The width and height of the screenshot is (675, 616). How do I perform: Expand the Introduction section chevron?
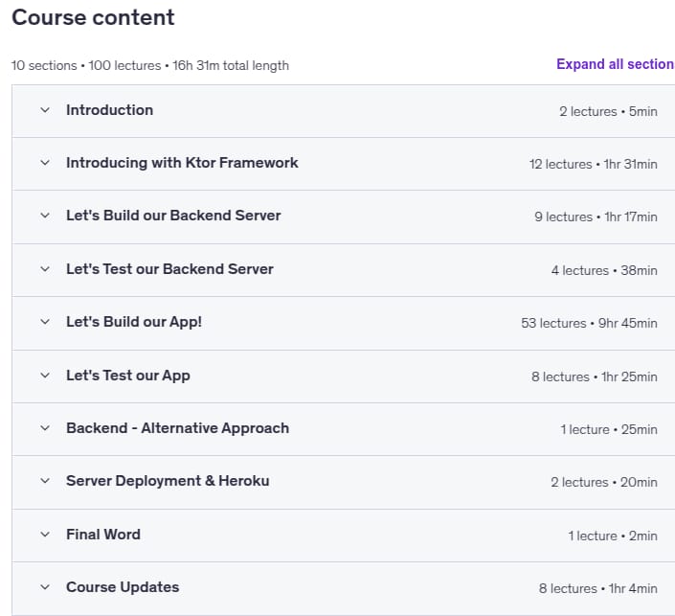[45, 110]
